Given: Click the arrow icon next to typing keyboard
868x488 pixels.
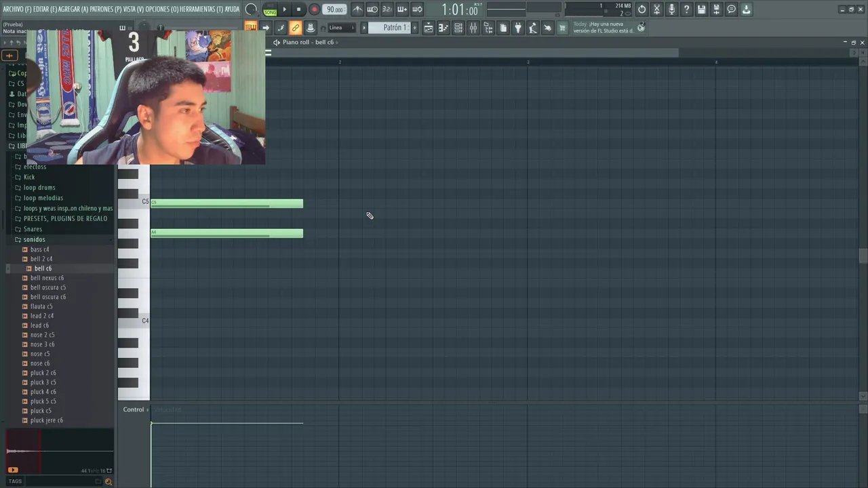Looking at the screenshot, I should point(266,28).
